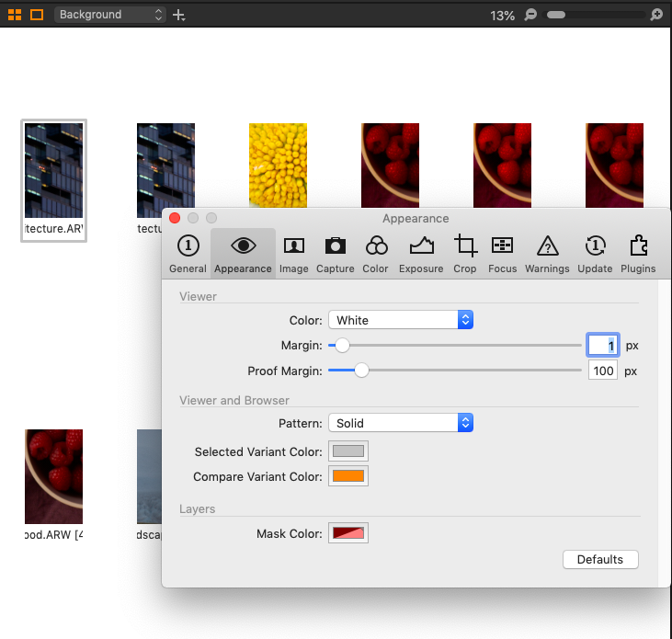Screen dimensions: 672x639
Task: Select the yellow flower thumbnail
Action: tap(279, 165)
